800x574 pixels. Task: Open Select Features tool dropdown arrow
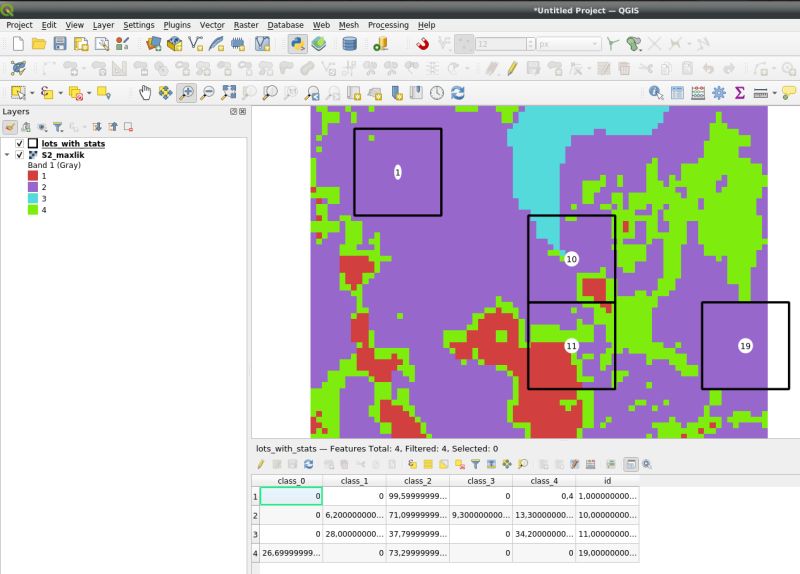click(32, 93)
